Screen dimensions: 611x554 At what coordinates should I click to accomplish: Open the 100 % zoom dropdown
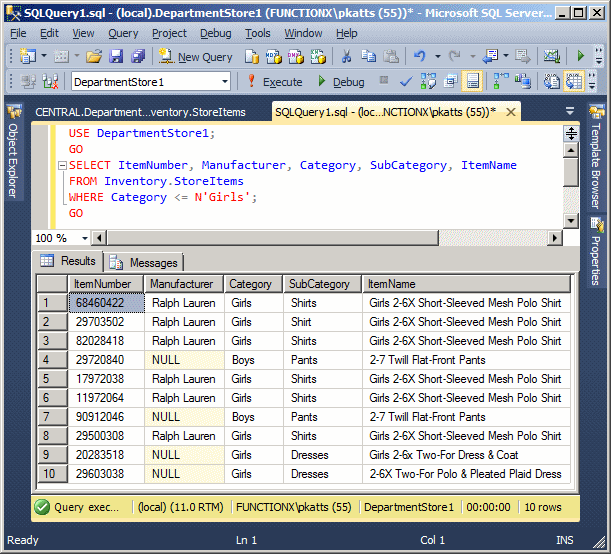85,238
